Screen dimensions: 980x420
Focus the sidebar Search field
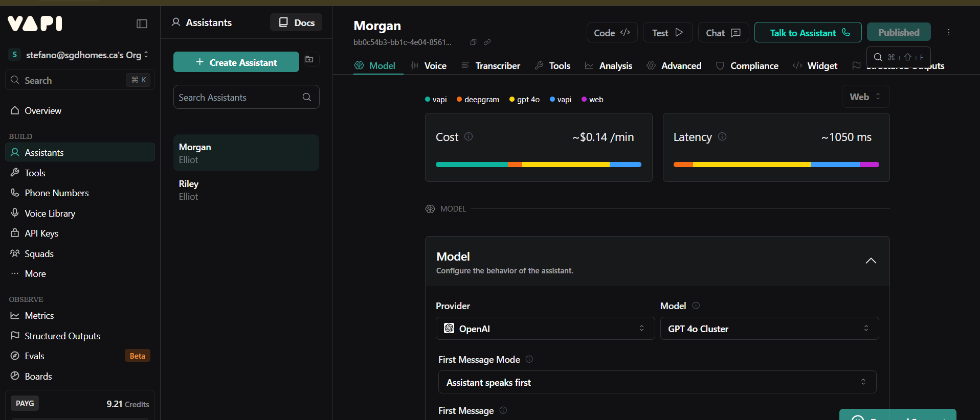point(80,80)
